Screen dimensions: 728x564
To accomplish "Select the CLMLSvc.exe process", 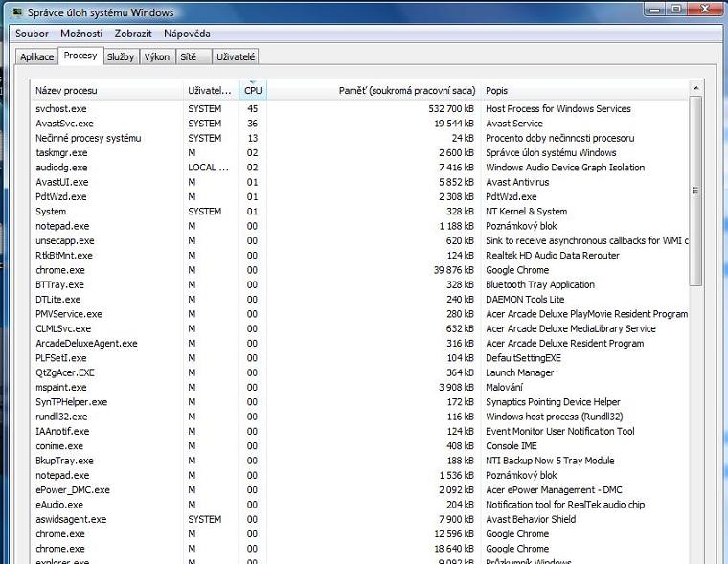I will tap(360, 328).
